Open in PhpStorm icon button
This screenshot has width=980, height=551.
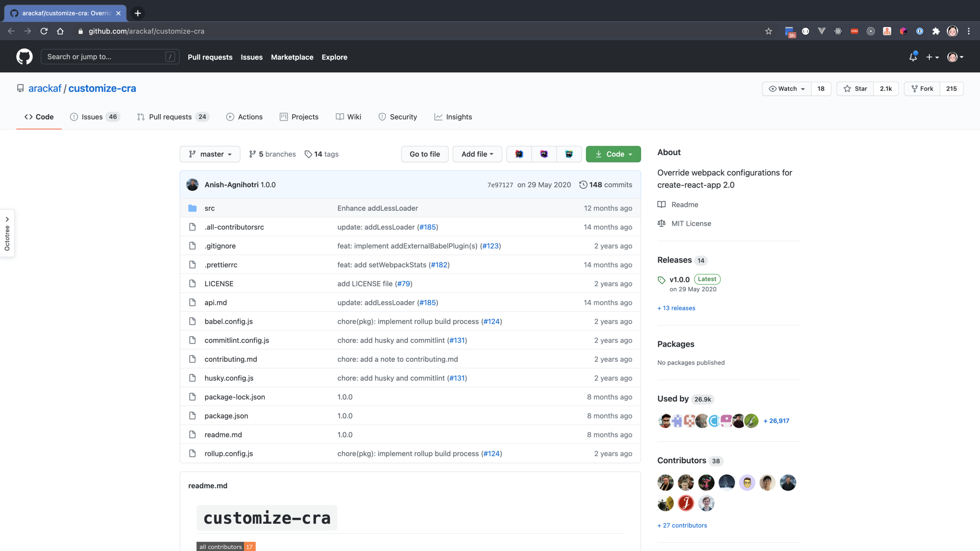point(544,154)
